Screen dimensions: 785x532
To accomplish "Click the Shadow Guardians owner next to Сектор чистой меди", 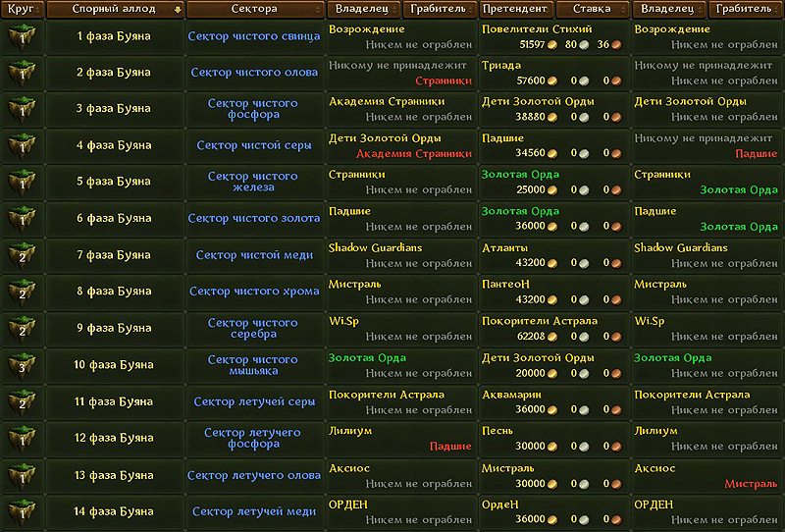I will coord(375,248).
